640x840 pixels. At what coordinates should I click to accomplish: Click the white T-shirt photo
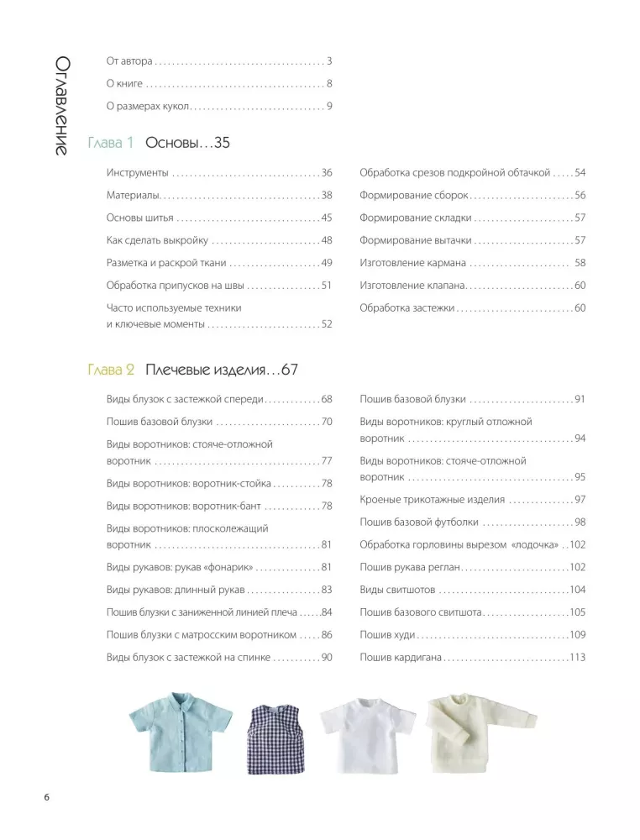click(x=368, y=735)
